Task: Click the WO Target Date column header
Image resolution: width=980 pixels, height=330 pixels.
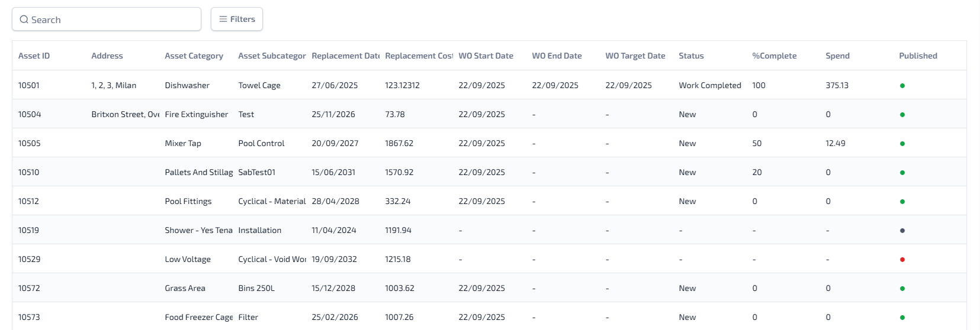Action: 635,56
